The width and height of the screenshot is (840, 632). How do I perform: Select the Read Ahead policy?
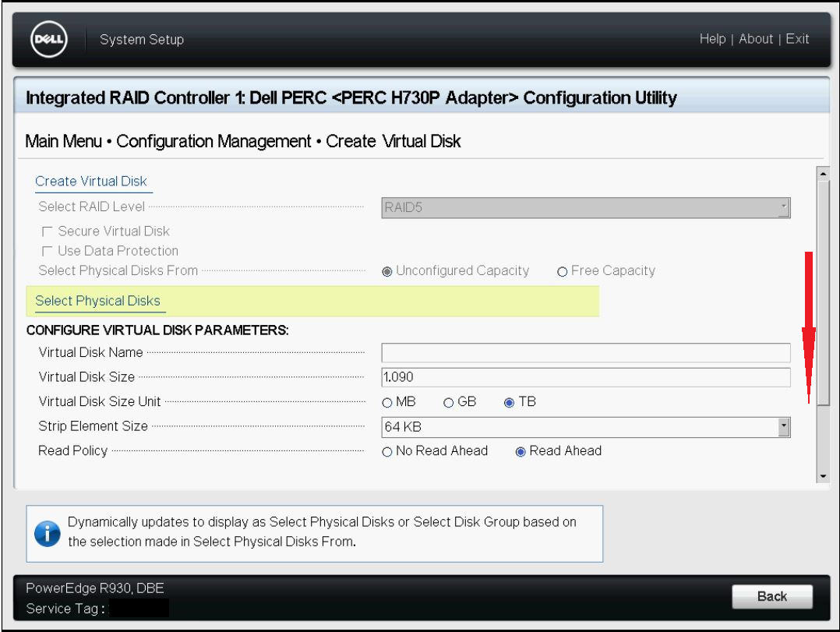[521, 452]
